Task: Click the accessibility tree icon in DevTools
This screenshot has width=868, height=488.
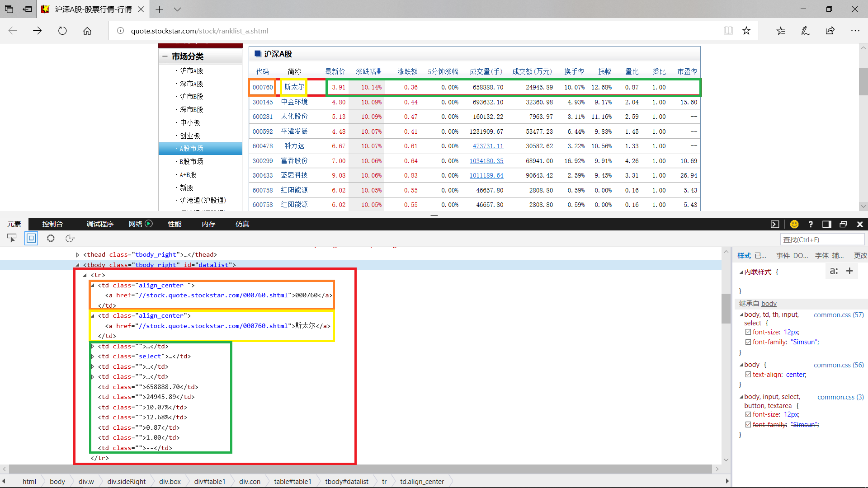Action: [70, 238]
